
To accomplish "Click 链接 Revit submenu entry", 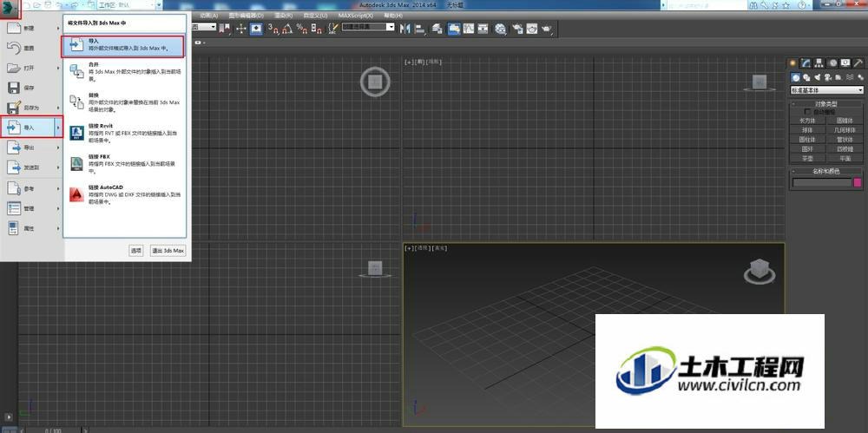I will tap(124, 134).
